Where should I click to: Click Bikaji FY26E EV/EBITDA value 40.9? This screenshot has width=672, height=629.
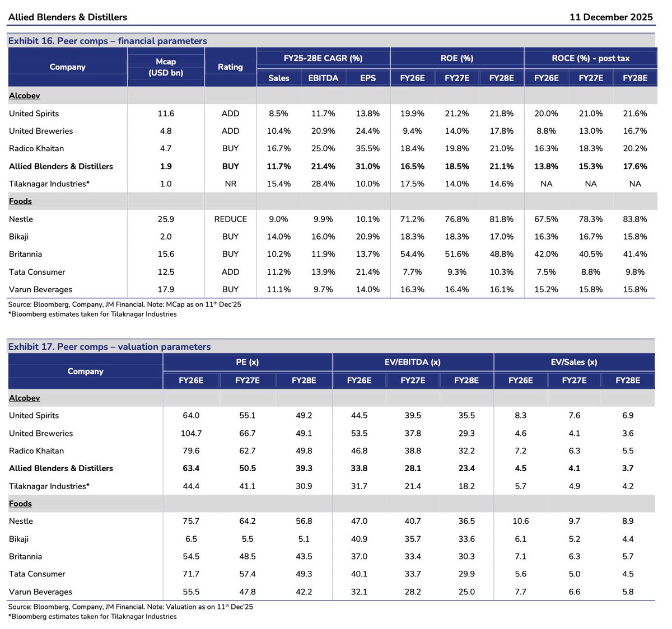click(359, 539)
